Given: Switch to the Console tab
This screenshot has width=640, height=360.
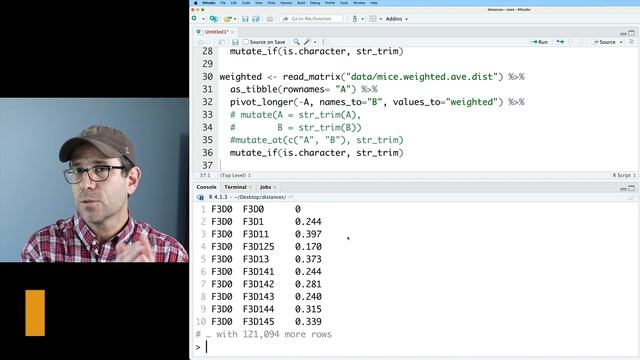Looking at the screenshot, I should (x=206, y=187).
